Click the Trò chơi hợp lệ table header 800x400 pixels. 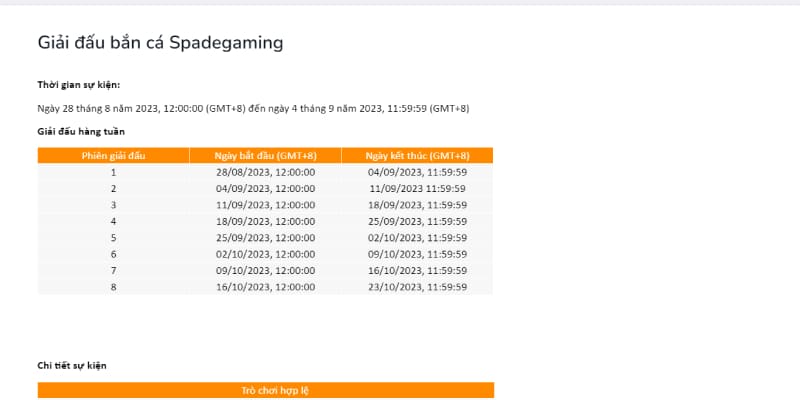pos(266,390)
